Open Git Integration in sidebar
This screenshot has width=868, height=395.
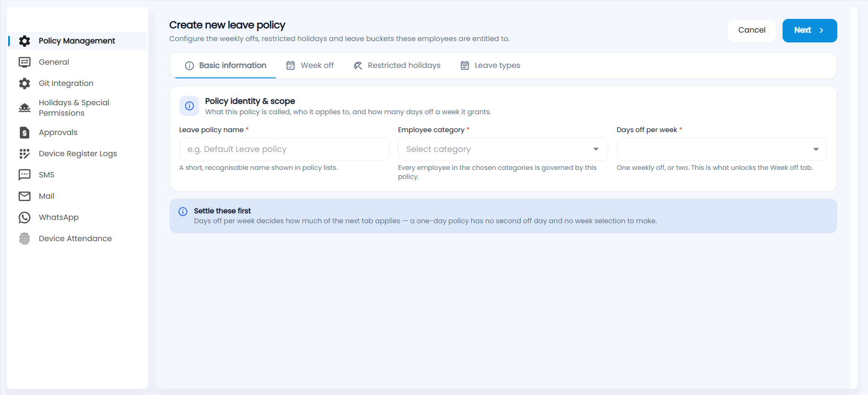pyautogui.click(x=77, y=84)
